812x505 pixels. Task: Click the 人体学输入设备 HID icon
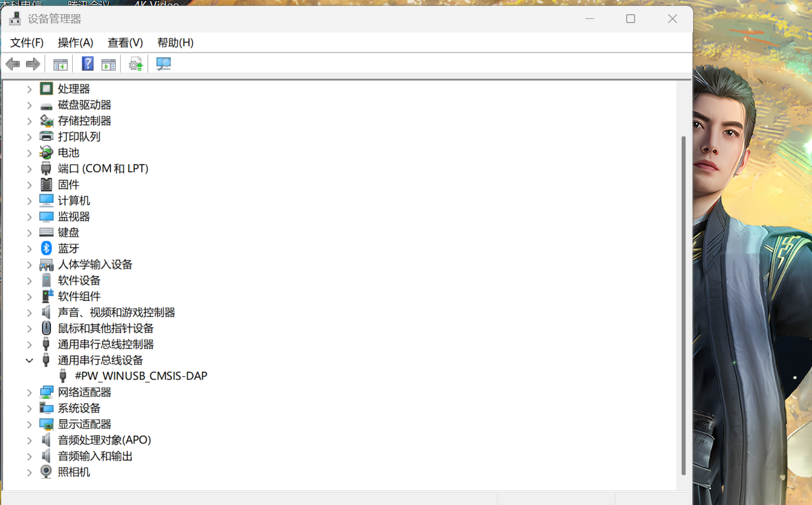point(46,264)
